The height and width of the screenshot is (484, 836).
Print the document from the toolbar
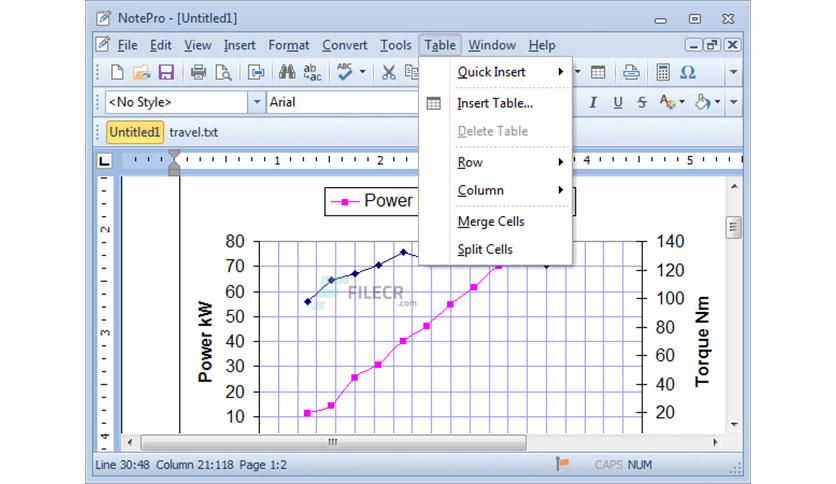coord(198,72)
